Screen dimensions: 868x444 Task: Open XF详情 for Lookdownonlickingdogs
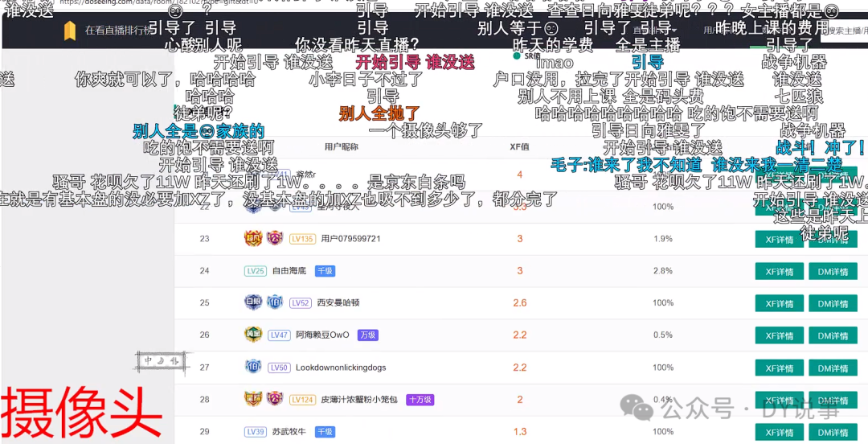coord(780,368)
